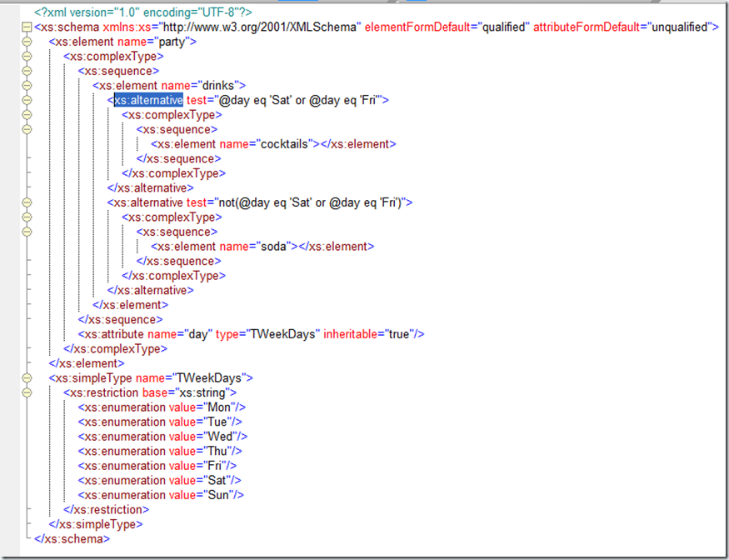Click the xs:string base value
This screenshot has width=729, height=560.
[210, 392]
